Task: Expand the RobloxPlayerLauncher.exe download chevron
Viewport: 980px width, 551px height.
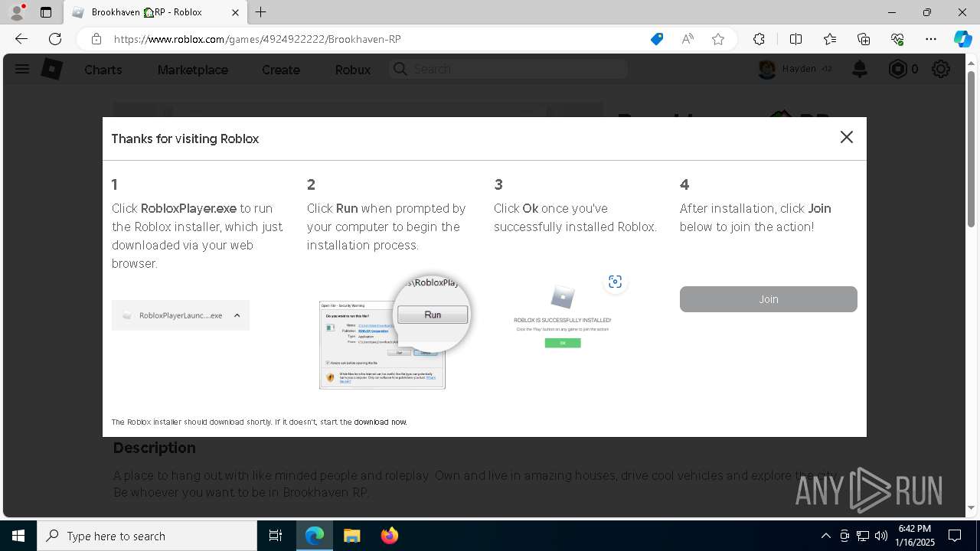Action: pyautogui.click(x=237, y=315)
